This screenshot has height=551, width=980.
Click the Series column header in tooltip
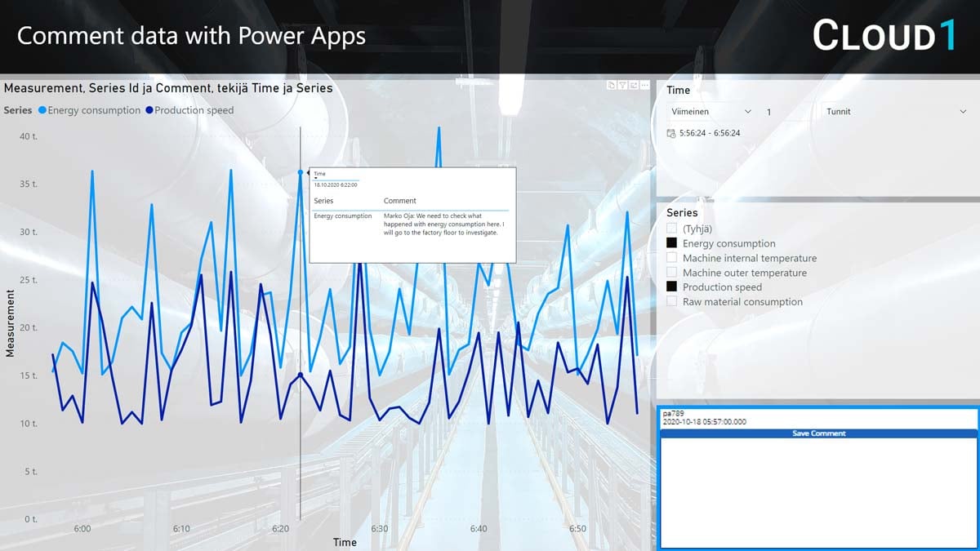(323, 201)
